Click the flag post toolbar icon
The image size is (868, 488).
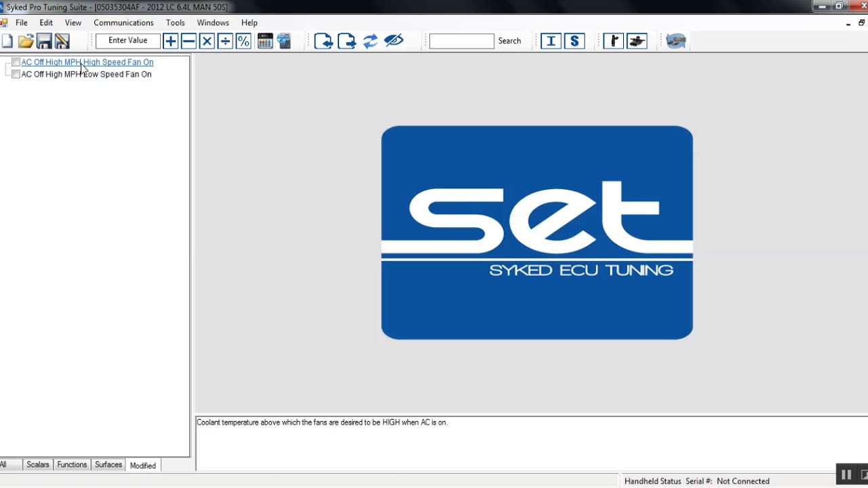pyautogui.click(x=614, y=41)
